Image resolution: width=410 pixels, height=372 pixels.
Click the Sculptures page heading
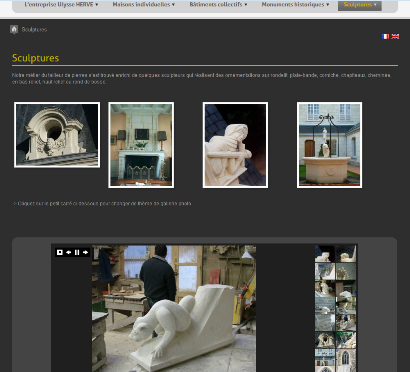click(36, 58)
